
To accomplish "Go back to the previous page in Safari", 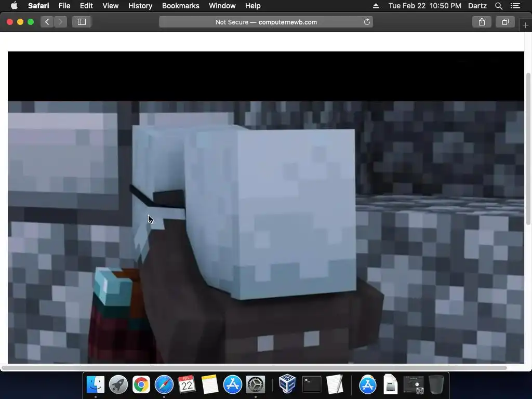I will tap(47, 22).
